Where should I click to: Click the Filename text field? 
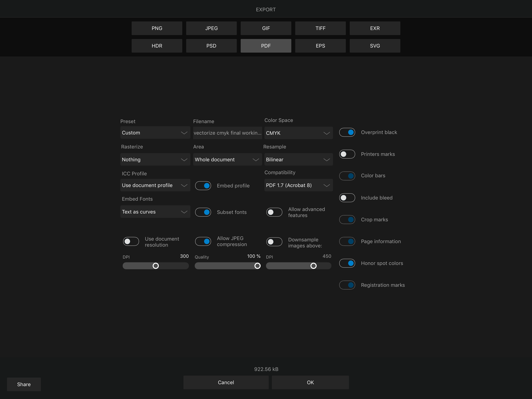click(227, 133)
